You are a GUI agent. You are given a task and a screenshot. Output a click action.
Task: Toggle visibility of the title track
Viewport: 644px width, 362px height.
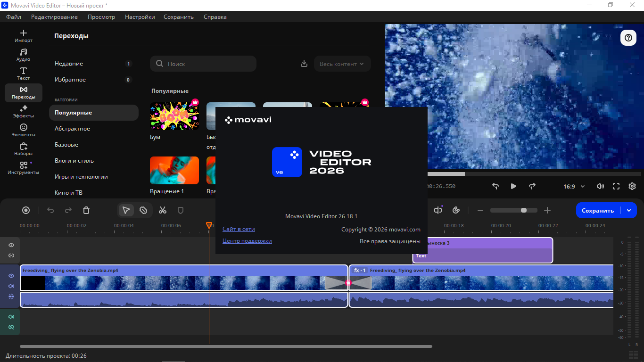pos(11,245)
